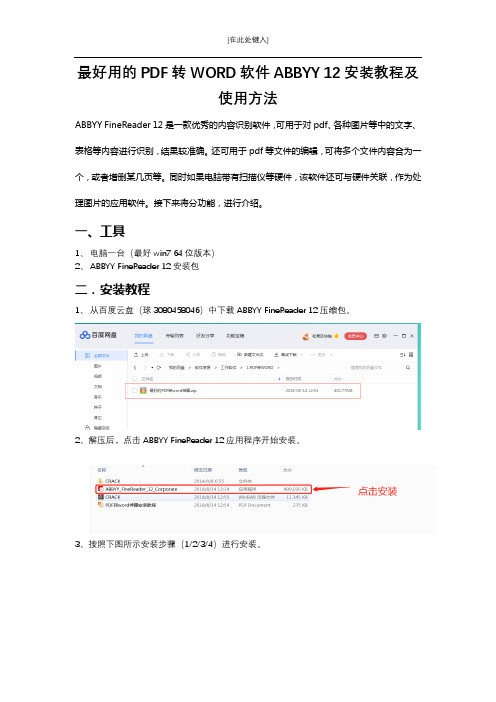Viewport: 496px width, 702px height.
Task: Toggle the list/grid view icon in Netdisk
Action: click(411, 355)
